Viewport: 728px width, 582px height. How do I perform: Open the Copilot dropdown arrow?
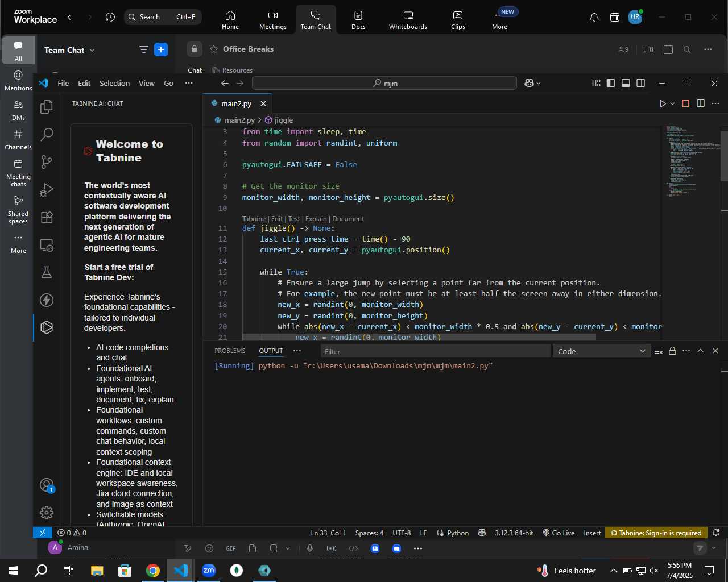[x=539, y=83]
